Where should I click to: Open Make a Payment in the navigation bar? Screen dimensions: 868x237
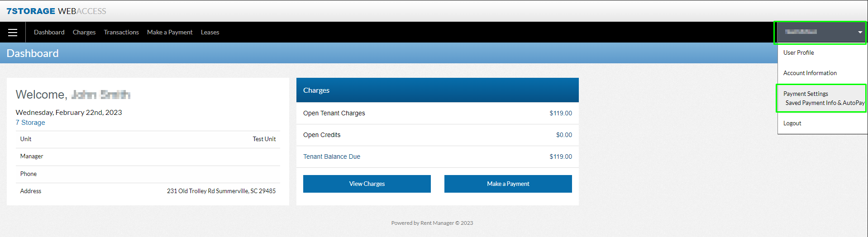point(170,33)
